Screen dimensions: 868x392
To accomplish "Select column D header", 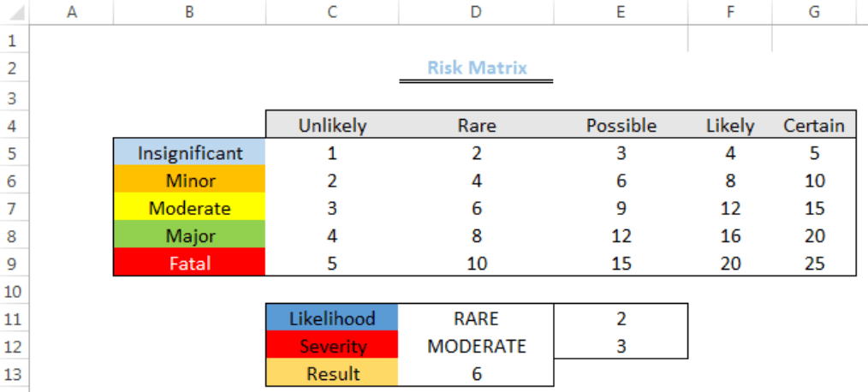I will click(x=476, y=12).
